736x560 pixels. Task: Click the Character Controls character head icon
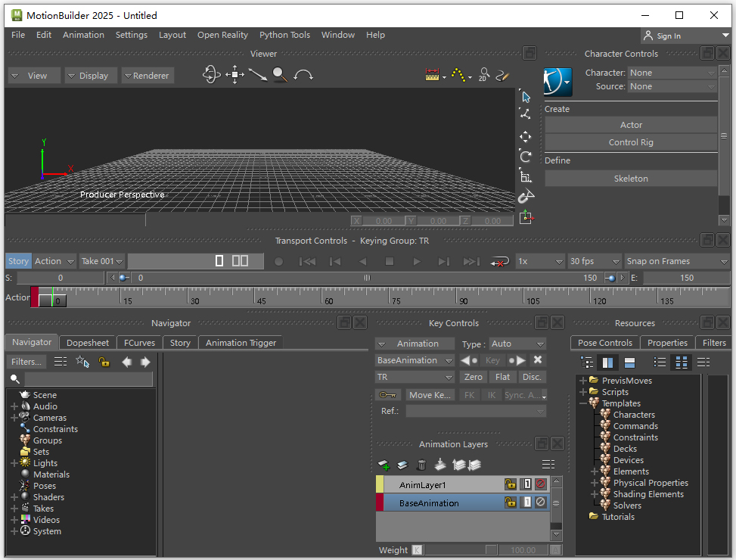[x=557, y=82]
